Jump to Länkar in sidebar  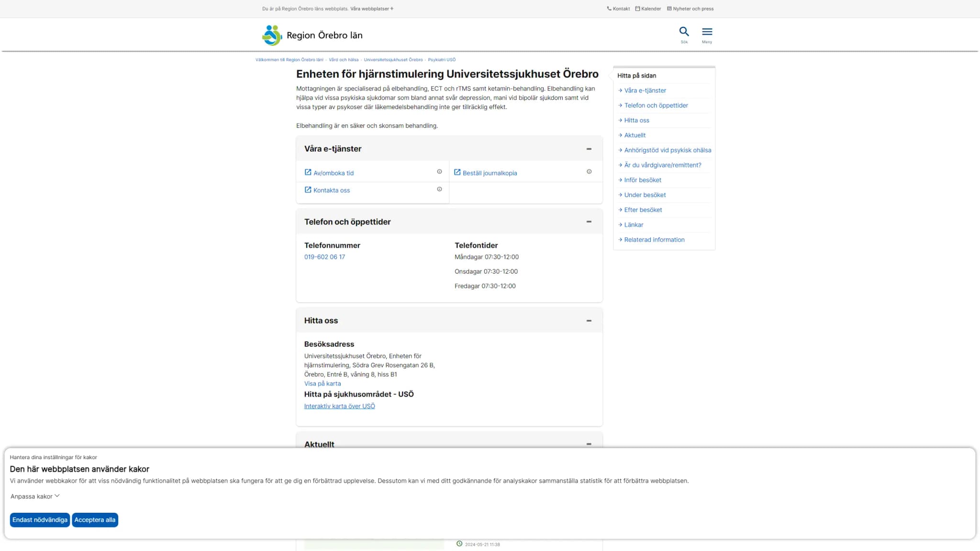point(634,225)
